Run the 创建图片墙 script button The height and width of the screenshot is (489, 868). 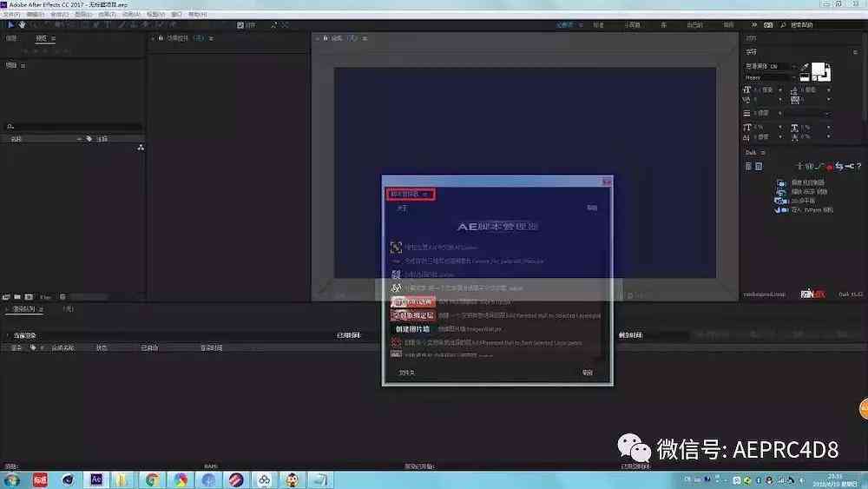click(x=413, y=329)
